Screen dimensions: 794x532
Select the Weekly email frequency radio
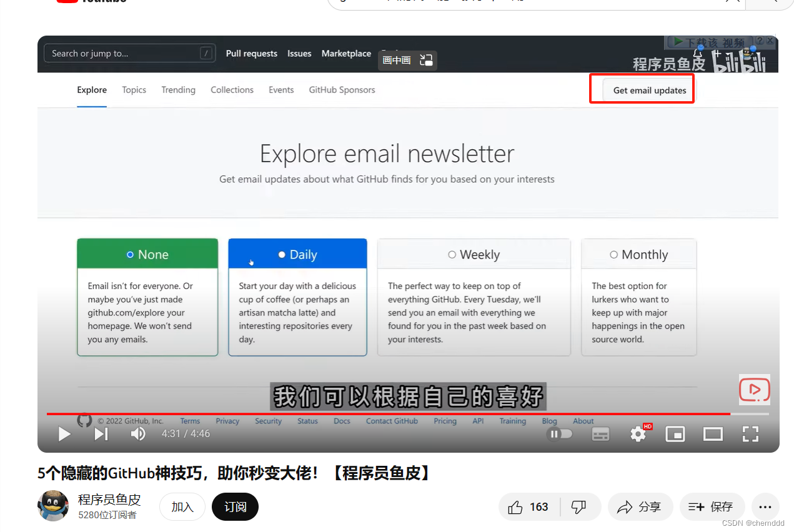coord(452,255)
